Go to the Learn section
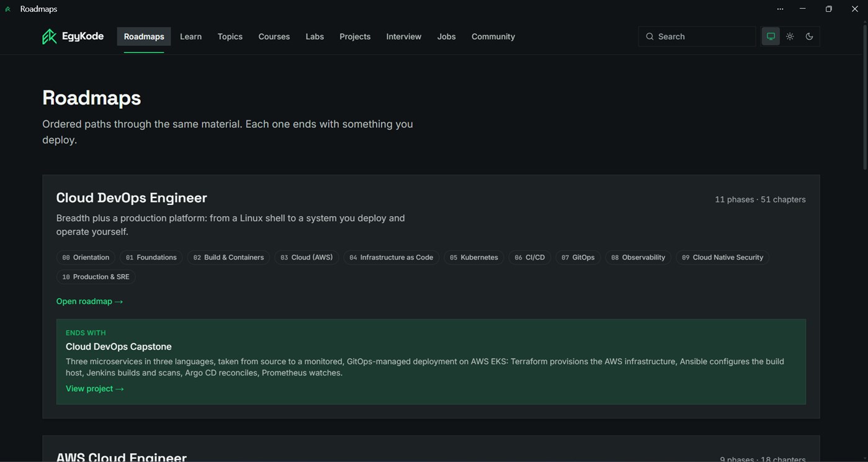 190,37
